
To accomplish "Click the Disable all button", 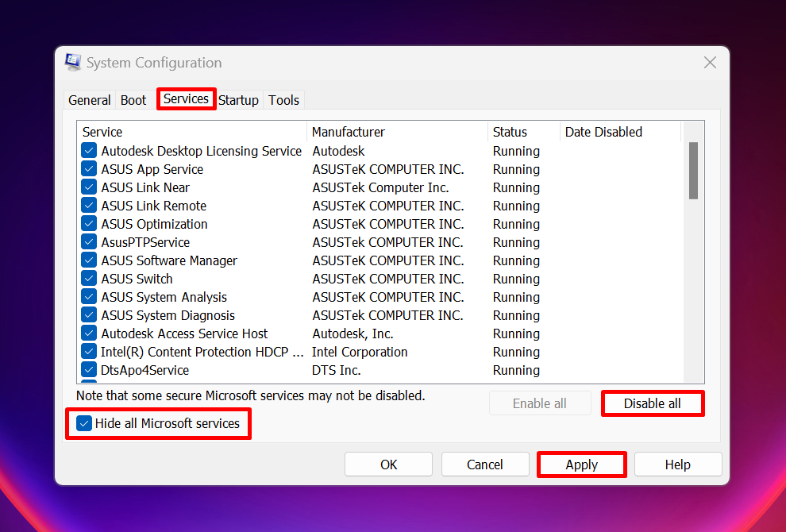I will 653,403.
